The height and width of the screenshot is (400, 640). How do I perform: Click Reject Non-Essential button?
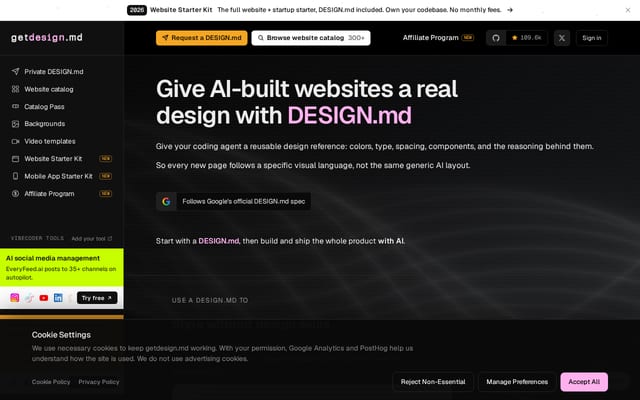click(x=433, y=382)
